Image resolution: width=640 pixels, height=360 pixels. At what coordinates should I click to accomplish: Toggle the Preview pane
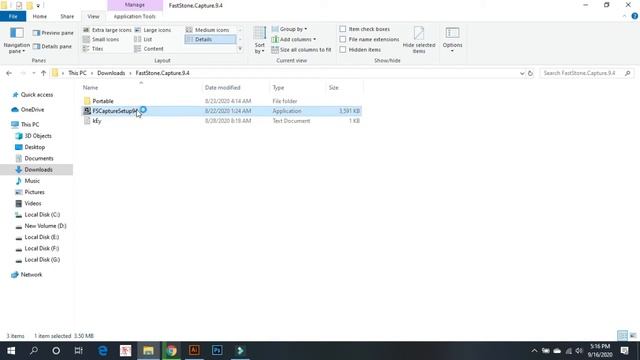(x=53, y=33)
